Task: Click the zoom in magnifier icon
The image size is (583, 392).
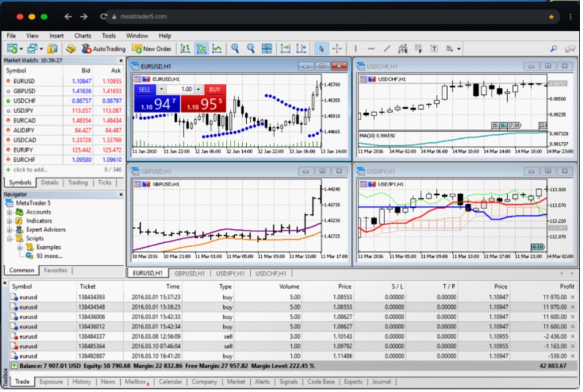Action: coord(235,49)
